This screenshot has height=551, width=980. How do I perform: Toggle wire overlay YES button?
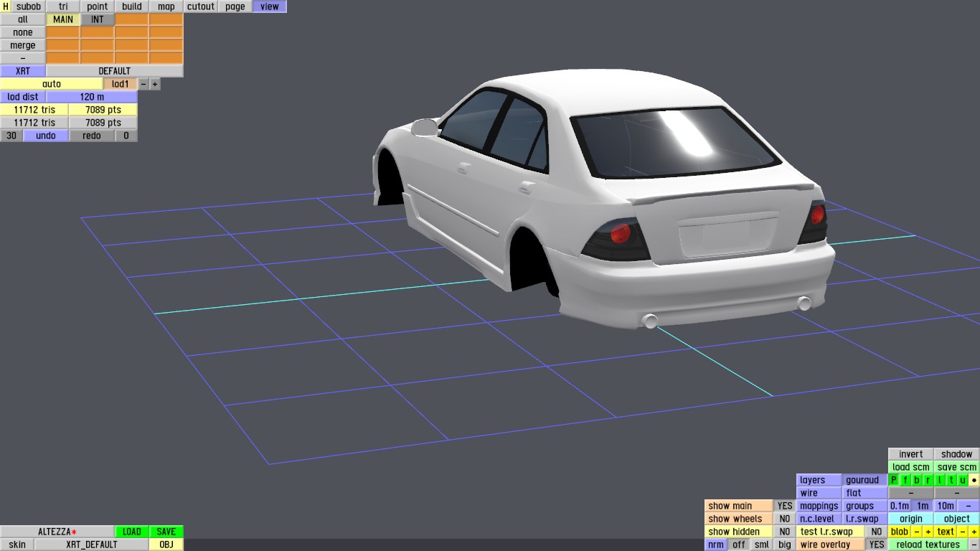pyautogui.click(x=877, y=545)
